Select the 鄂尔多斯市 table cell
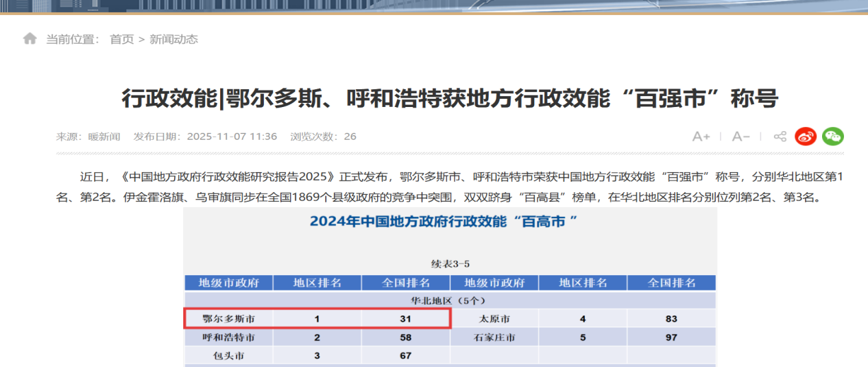 (228, 319)
